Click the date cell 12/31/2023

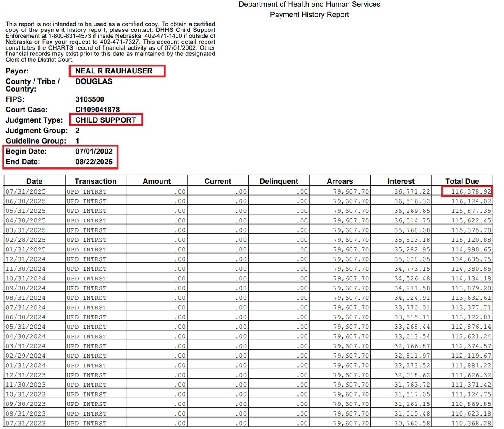pos(26,375)
